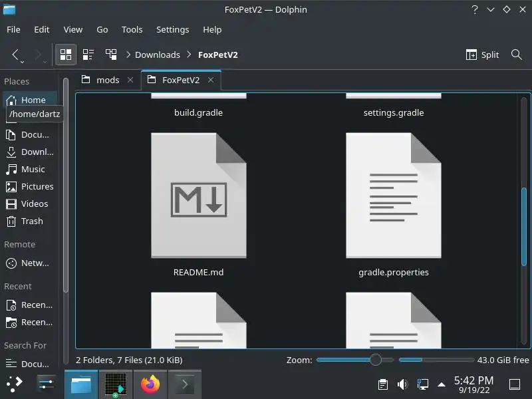Switch to Details tree view mode
Image resolution: width=532 pixels, height=399 pixels.
point(111,55)
